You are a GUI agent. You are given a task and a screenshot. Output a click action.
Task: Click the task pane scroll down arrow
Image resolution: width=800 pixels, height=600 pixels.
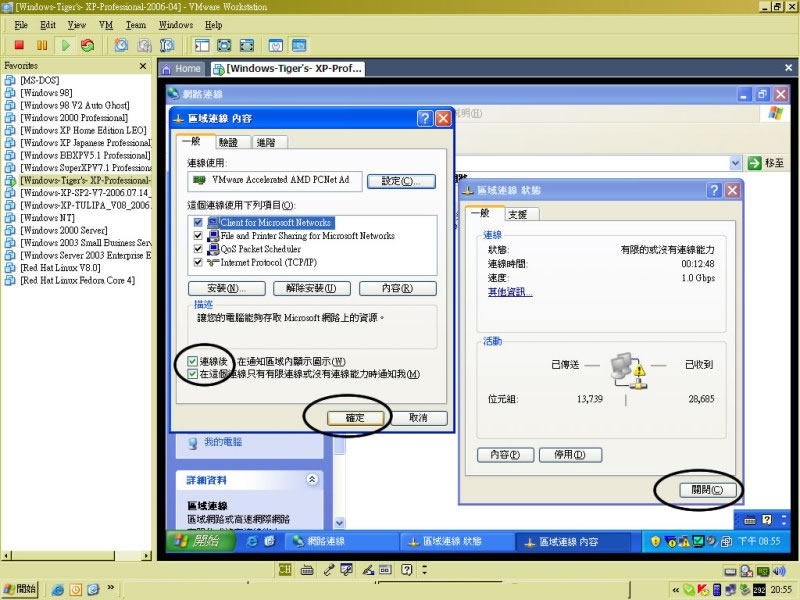tap(339, 523)
